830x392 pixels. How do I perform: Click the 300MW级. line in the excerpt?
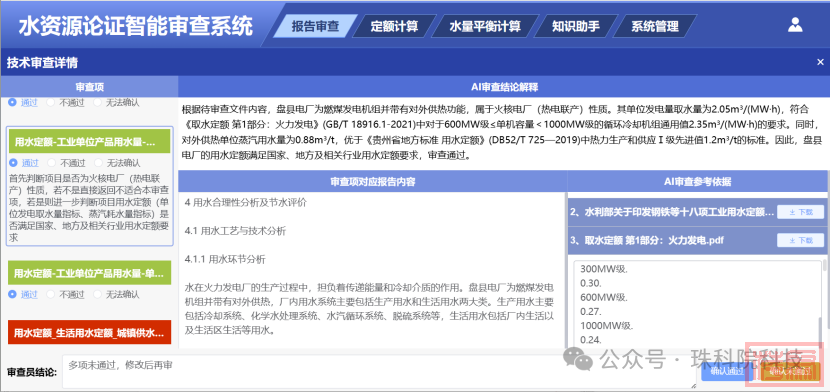pyautogui.click(x=603, y=268)
